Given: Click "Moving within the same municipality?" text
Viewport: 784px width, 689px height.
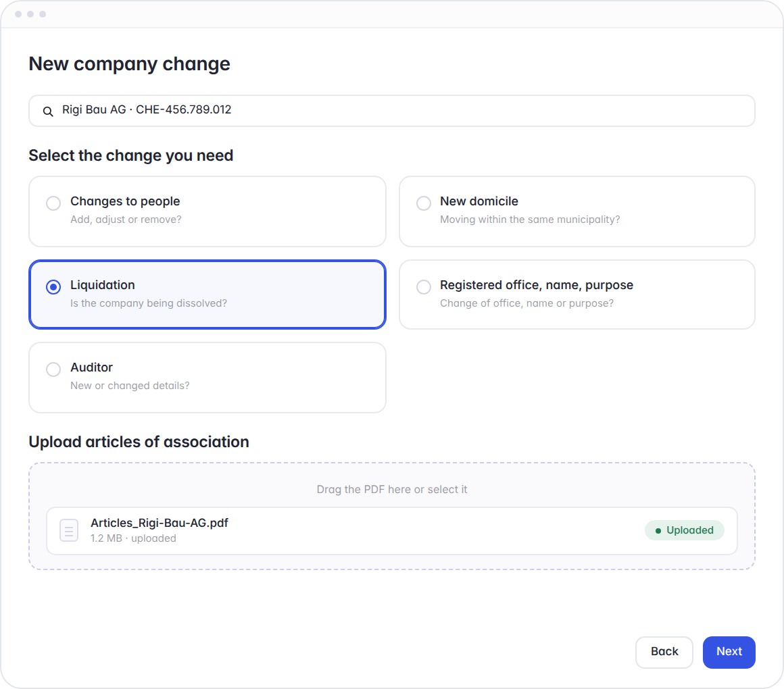Looking at the screenshot, I should (530, 220).
